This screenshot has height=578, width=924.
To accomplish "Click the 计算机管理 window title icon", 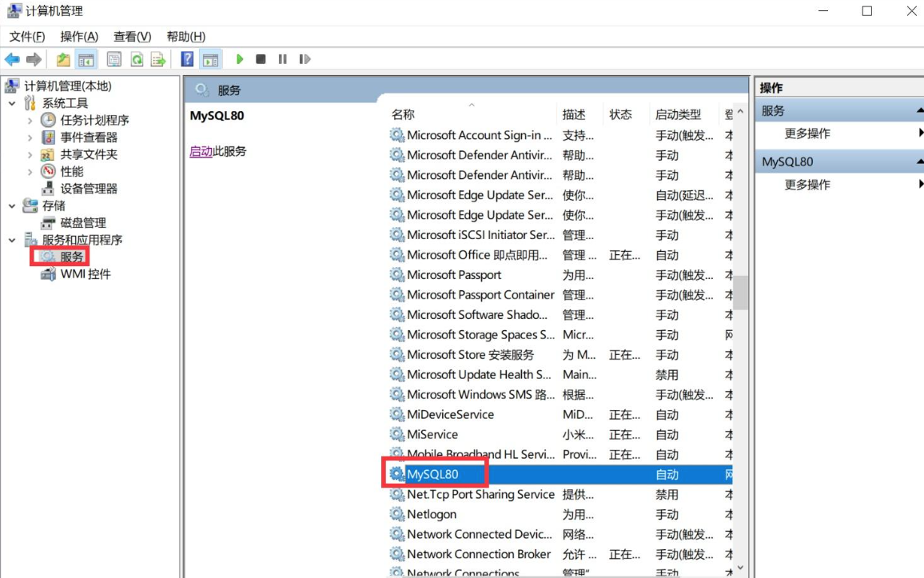I will coord(14,10).
